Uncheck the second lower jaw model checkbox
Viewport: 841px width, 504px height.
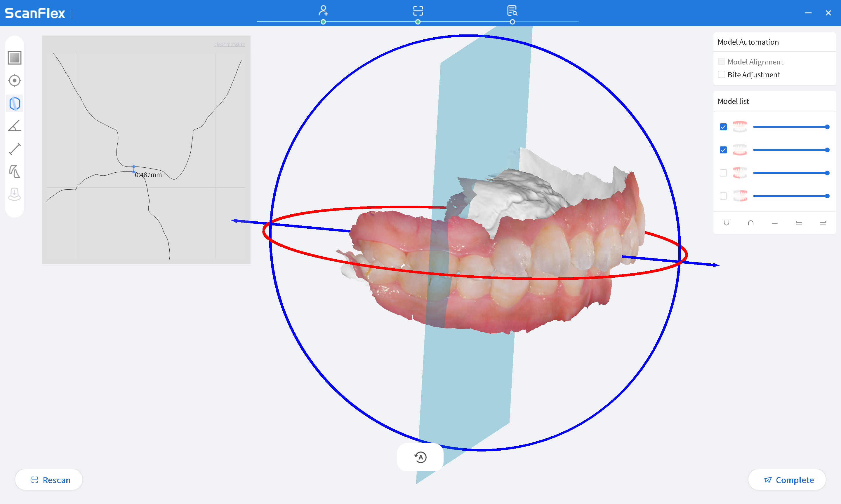(723, 150)
